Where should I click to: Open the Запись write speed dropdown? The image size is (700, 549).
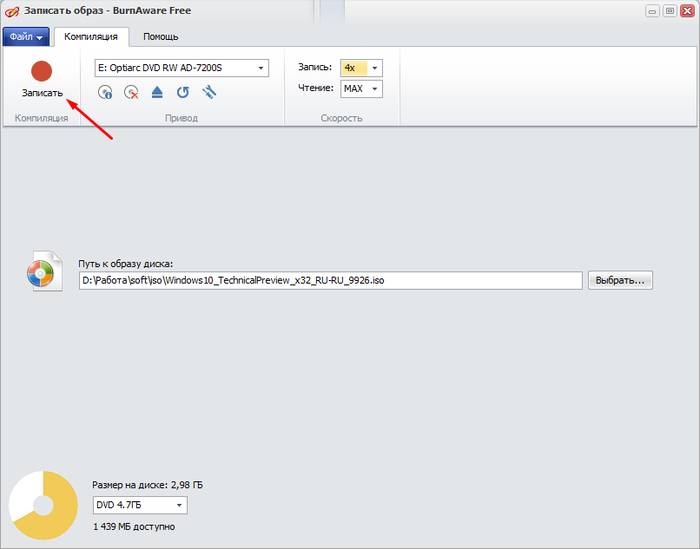pos(375,68)
